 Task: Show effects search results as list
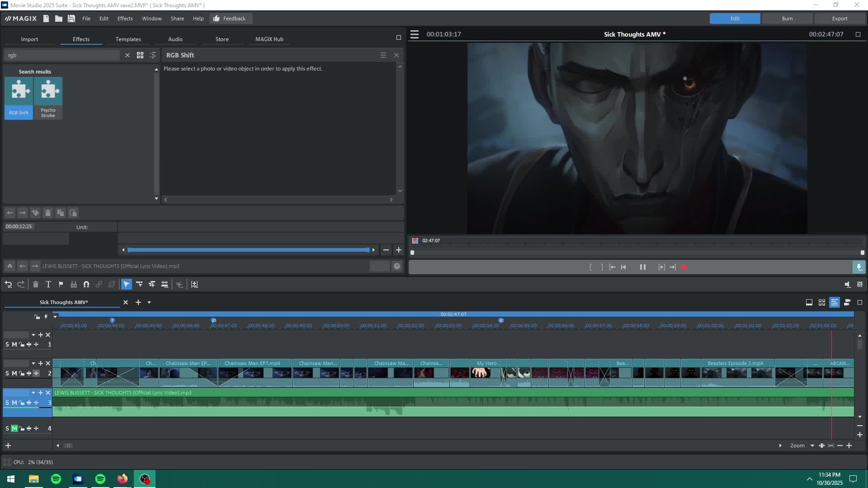(x=153, y=55)
